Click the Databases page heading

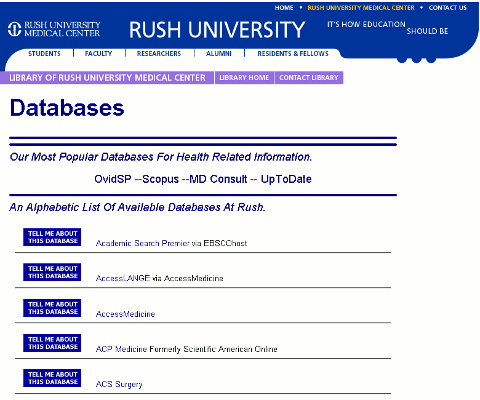pos(67,108)
